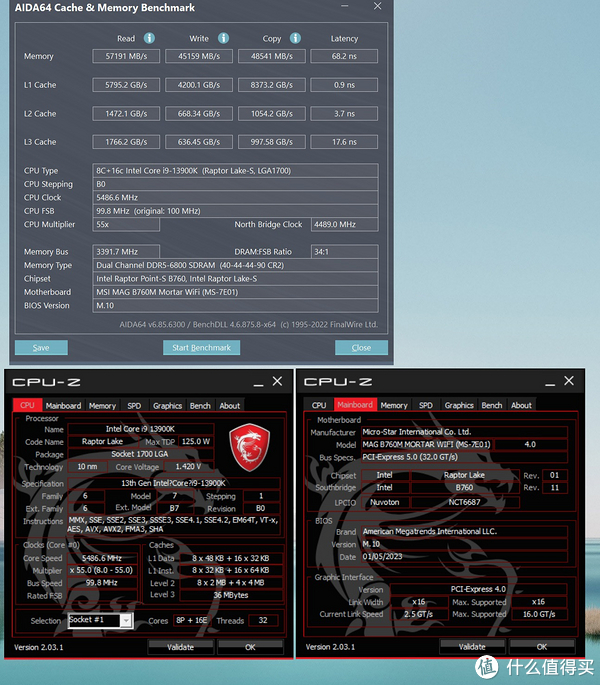Click Memory Write value 45159 MB/s

pyautogui.click(x=199, y=56)
